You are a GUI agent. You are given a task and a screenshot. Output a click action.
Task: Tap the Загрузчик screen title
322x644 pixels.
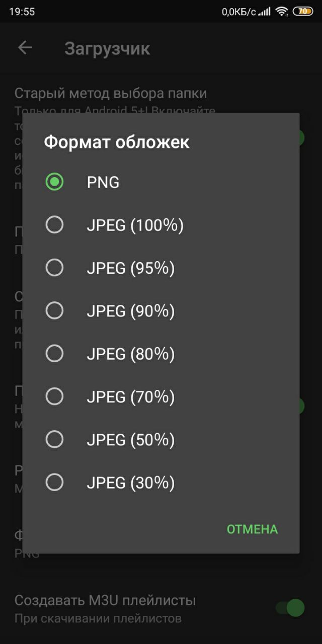(107, 49)
